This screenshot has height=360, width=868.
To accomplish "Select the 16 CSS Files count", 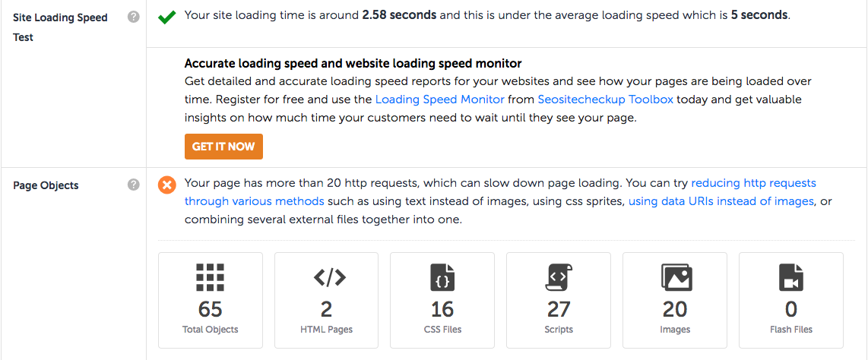I will tap(442, 310).
